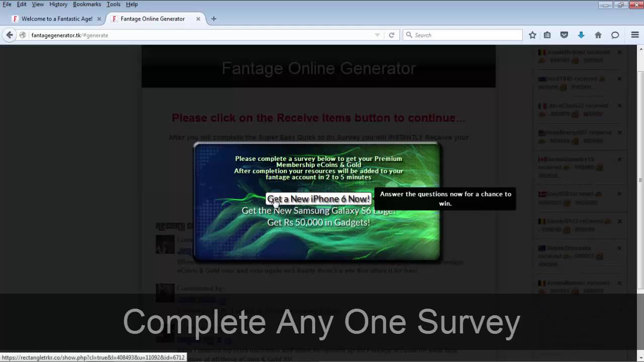Open the Edit menu
Screen dimensions: 644x362
click(22, 4)
